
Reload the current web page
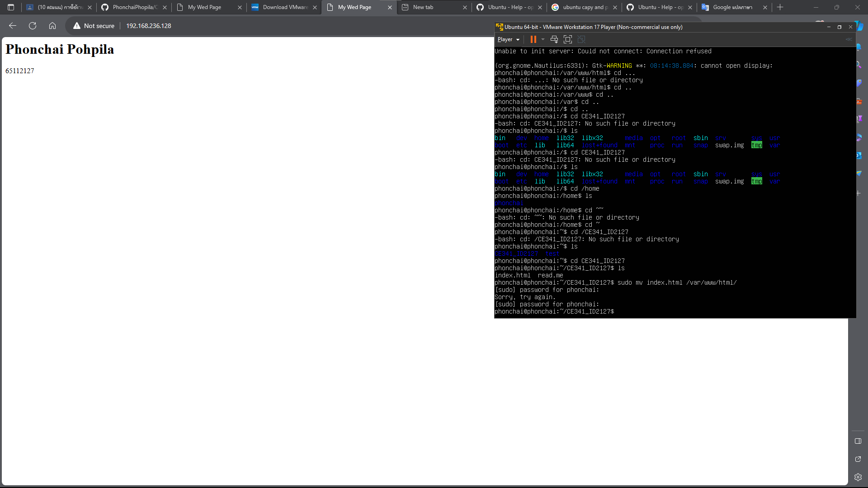[32, 26]
